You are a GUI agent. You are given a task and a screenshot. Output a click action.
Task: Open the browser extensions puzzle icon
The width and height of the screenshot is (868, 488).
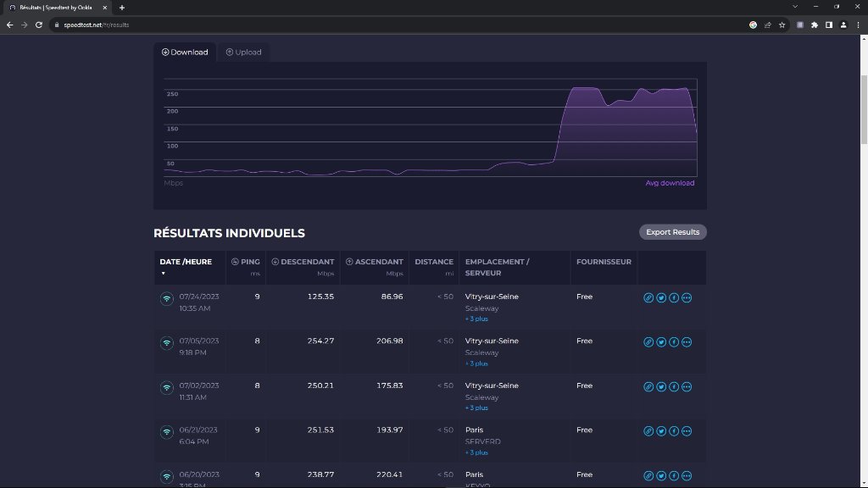[x=815, y=25]
